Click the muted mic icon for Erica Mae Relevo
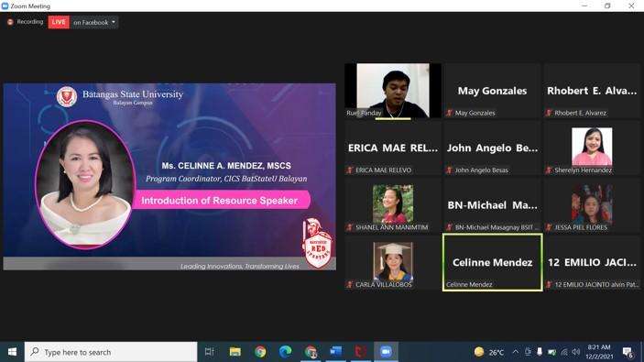 pyautogui.click(x=350, y=170)
